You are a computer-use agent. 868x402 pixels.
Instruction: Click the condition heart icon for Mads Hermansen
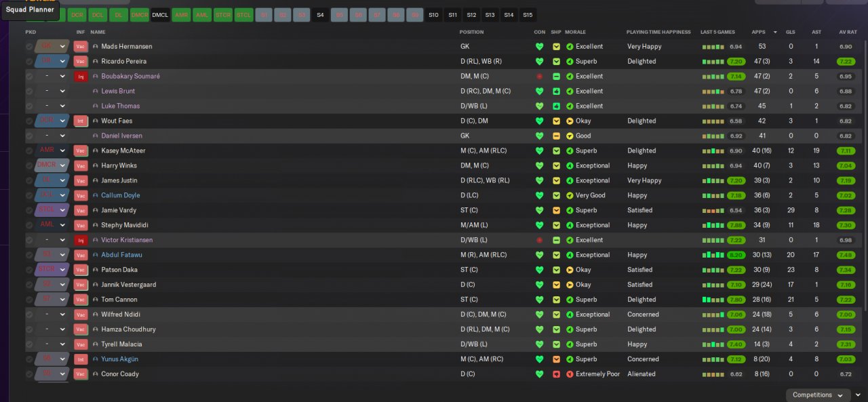click(x=539, y=47)
